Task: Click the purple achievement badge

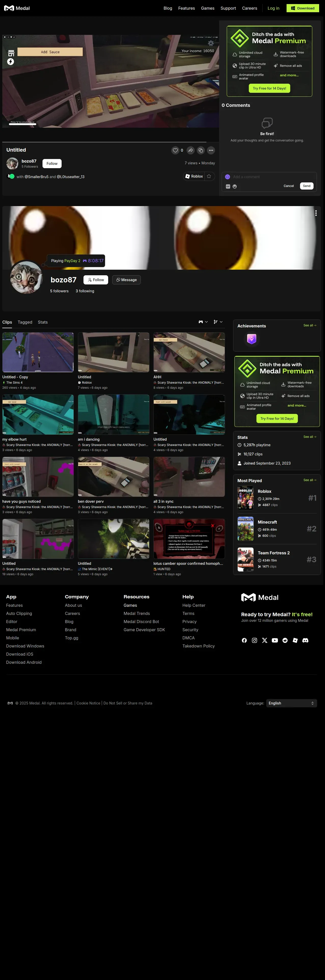Action: (251, 339)
